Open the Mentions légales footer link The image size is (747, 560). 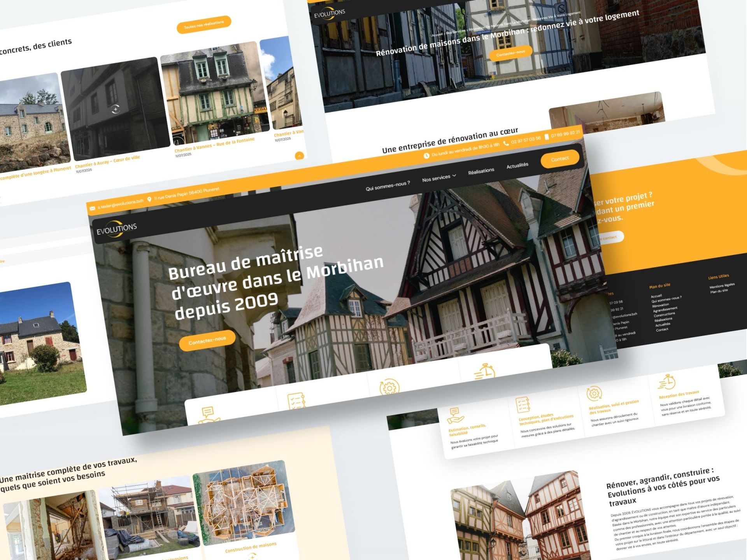(722, 285)
